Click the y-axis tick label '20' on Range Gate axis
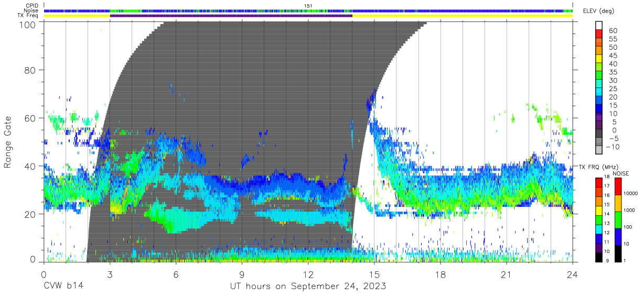This screenshot has width=644, height=297. [x=31, y=214]
